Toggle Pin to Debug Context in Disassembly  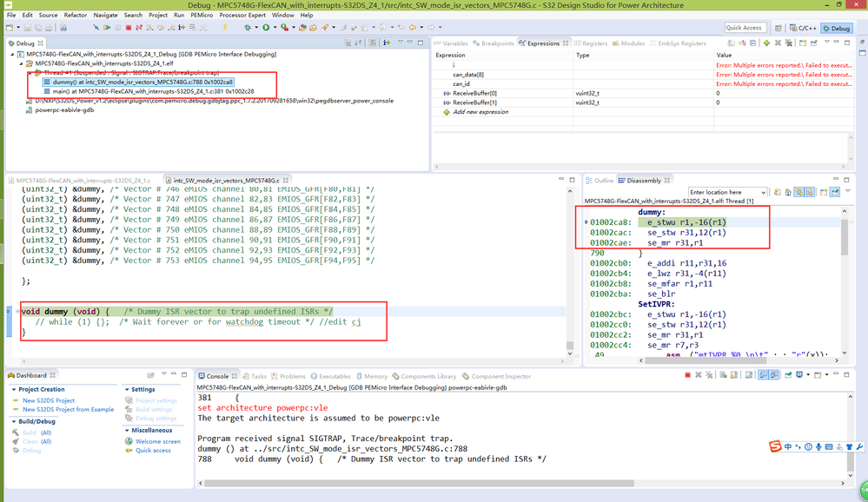835,192
